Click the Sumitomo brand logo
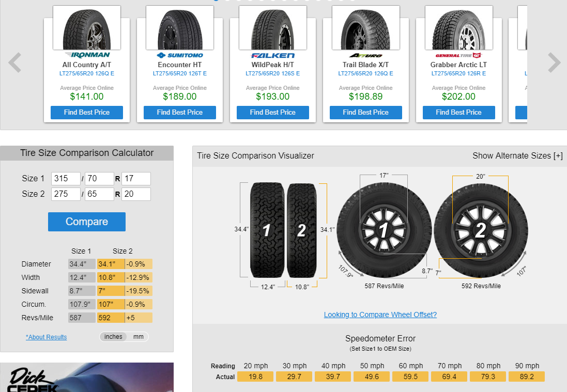Screen dimensions: 567x392 [180, 55]
